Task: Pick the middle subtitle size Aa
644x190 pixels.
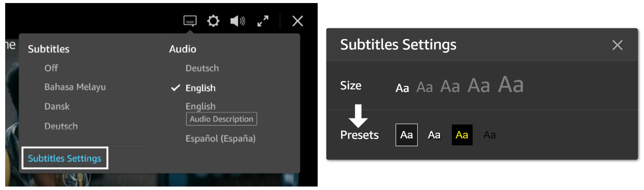Action: click(x=450, y=86)
